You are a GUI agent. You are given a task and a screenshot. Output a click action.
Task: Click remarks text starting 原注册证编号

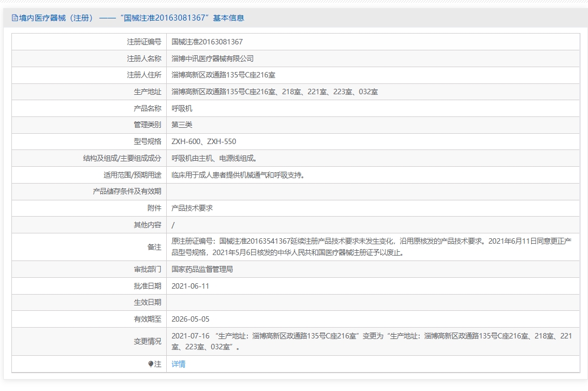pyautogui.click(x=371, y=247)
